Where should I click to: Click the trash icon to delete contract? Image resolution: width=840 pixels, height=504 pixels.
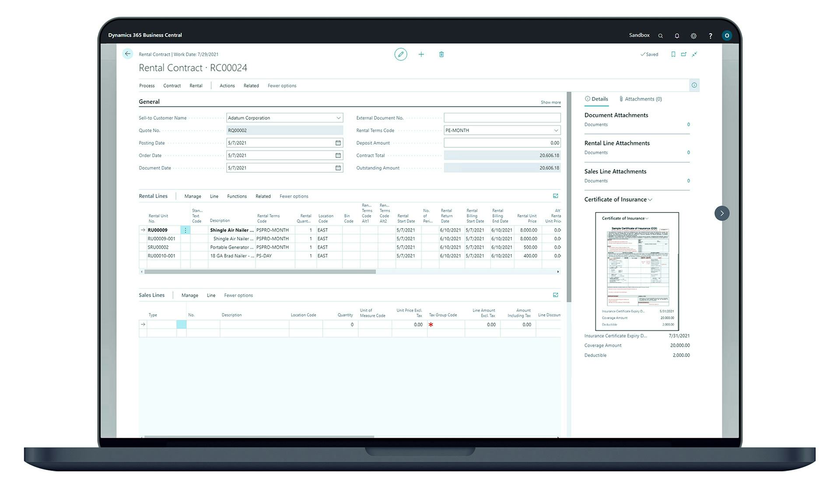(441, 54)
